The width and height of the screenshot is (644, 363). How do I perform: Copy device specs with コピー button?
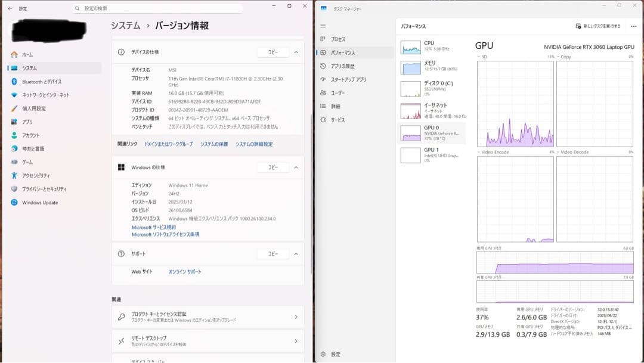tap(273, 52)
